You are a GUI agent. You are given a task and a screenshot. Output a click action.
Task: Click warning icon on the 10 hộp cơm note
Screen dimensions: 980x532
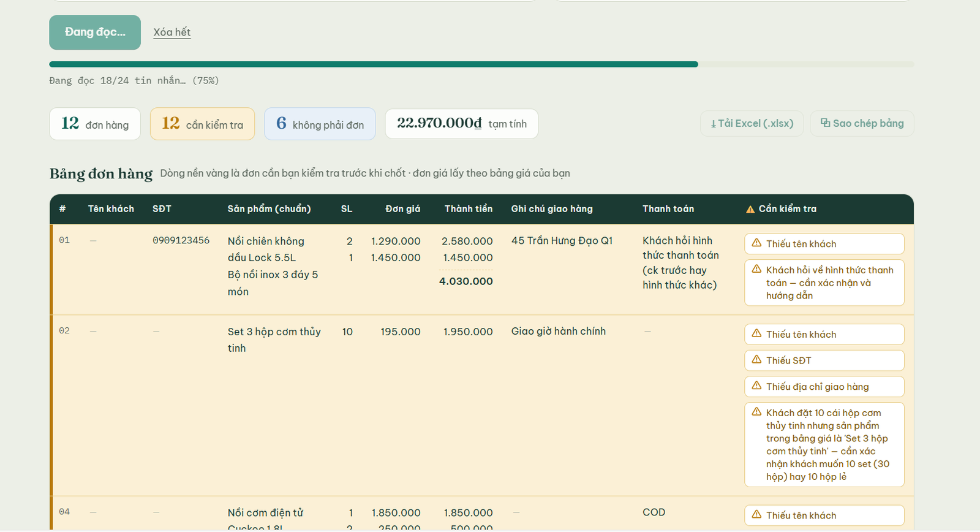(757, 412)
